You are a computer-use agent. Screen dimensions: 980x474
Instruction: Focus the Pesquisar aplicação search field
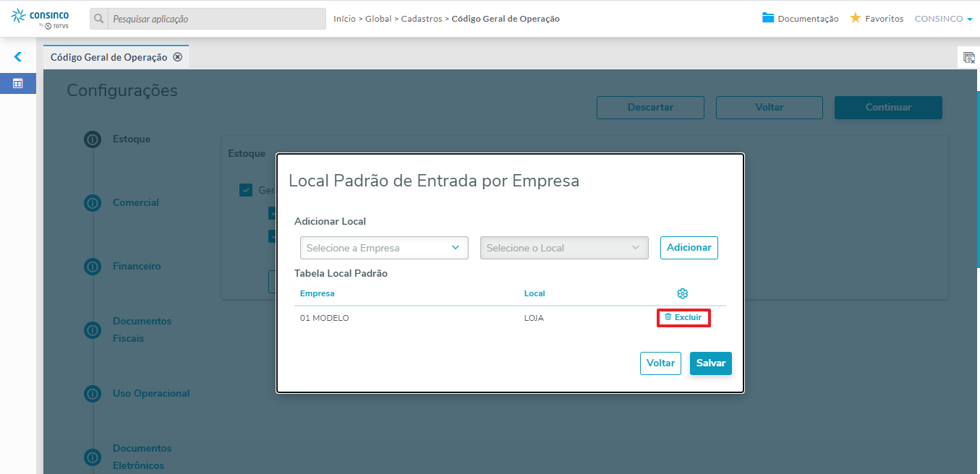(x=217, y=19)
